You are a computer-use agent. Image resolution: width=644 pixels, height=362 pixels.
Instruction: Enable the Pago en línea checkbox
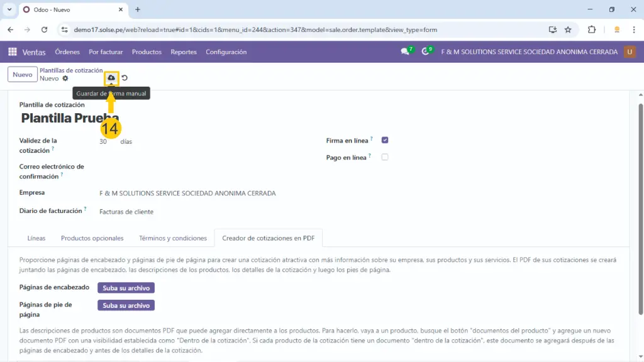[385, 157]
